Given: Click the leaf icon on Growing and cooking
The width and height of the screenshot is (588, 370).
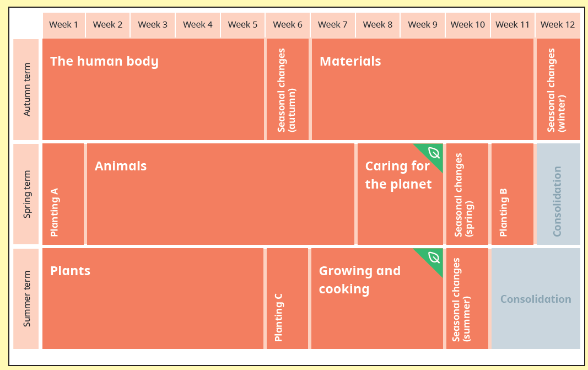Looking at the screenshot, I should [x=434, y=258].
